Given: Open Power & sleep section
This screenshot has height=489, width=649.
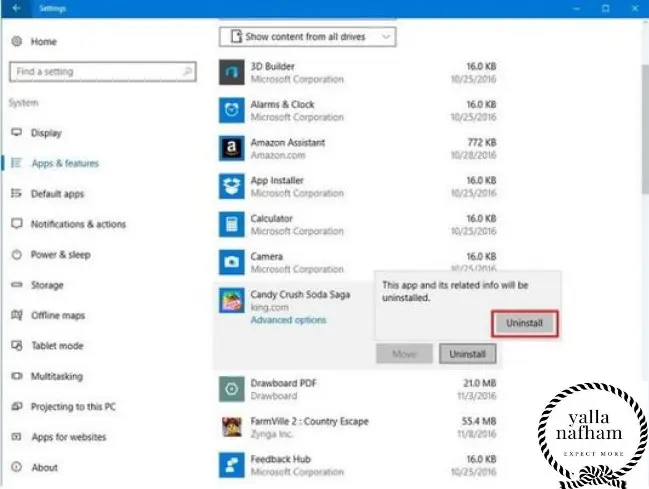Looking at the screenshot, I should click(x=60, y=255).
